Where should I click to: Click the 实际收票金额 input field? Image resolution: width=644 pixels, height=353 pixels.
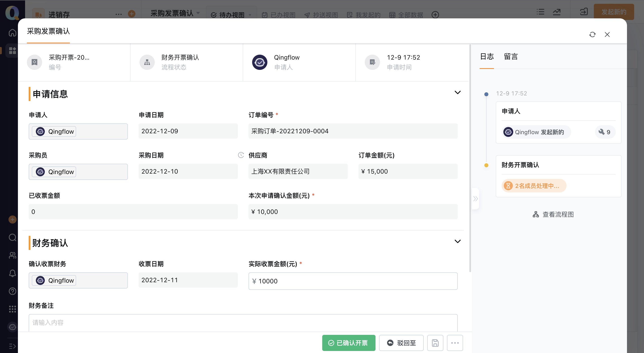(353, 281)
